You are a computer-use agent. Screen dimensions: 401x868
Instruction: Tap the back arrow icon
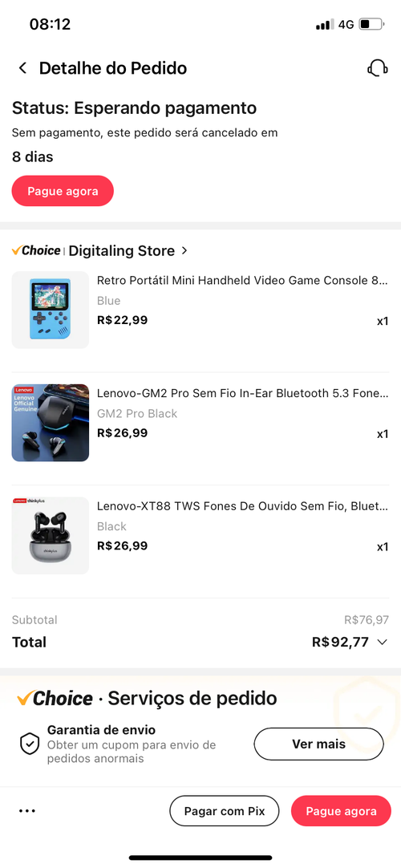(x=22, y=68)
